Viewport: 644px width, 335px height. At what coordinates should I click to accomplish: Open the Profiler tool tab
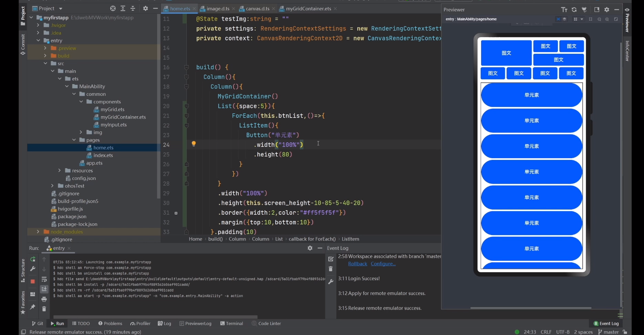point(140,324)
